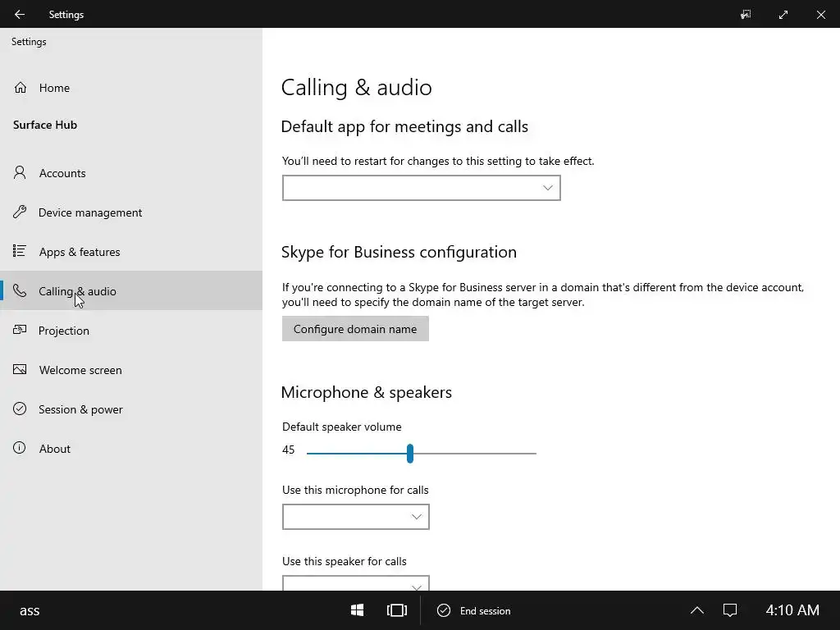840x630 pixels.
Task: Open Task View from the taskbar
Action: (x=397, y=610)
